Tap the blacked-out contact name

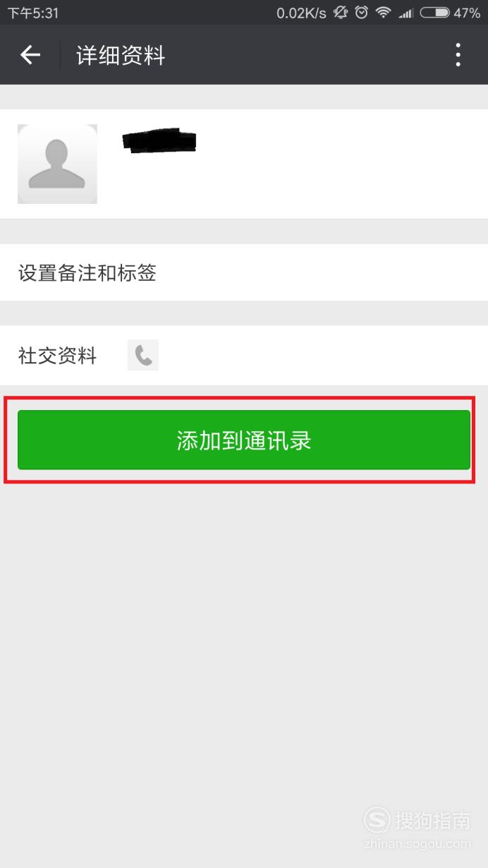tap(159, 140)
